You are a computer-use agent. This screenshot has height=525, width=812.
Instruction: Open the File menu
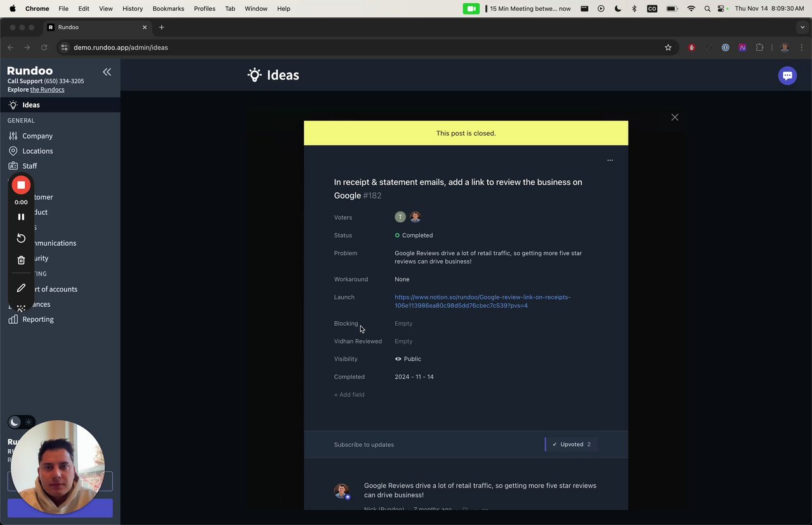tap(63, 9)
